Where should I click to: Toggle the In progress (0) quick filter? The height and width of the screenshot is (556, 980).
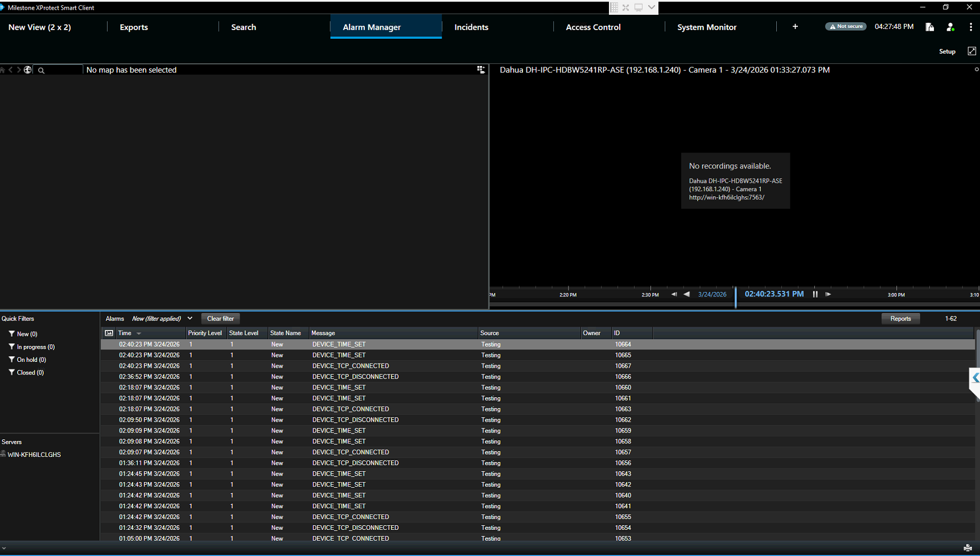35,347
